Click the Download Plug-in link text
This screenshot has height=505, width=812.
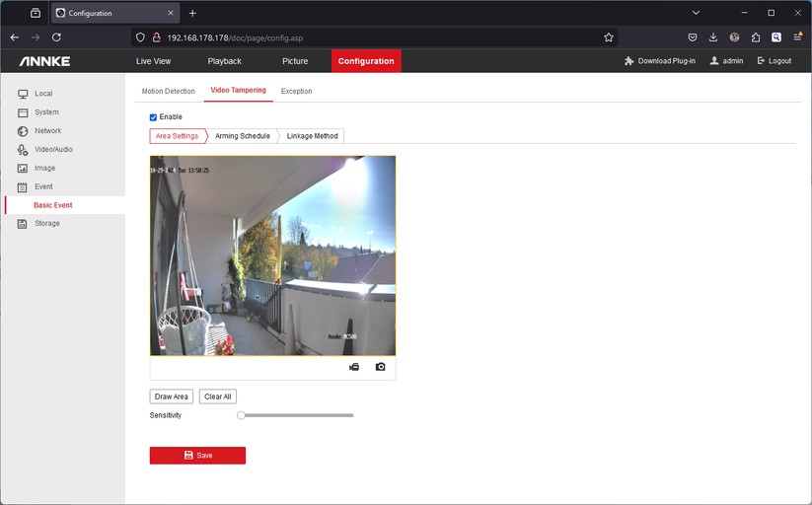667,61
